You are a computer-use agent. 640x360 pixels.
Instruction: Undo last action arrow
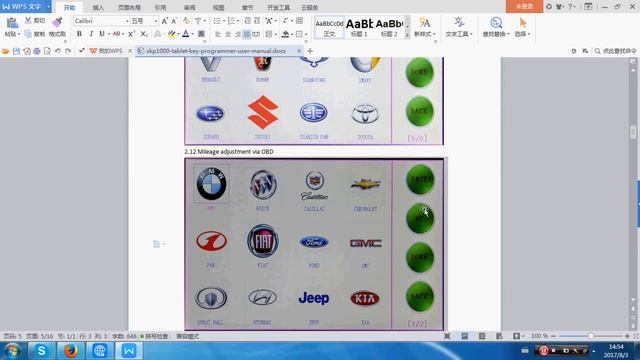tap(58, 51)
